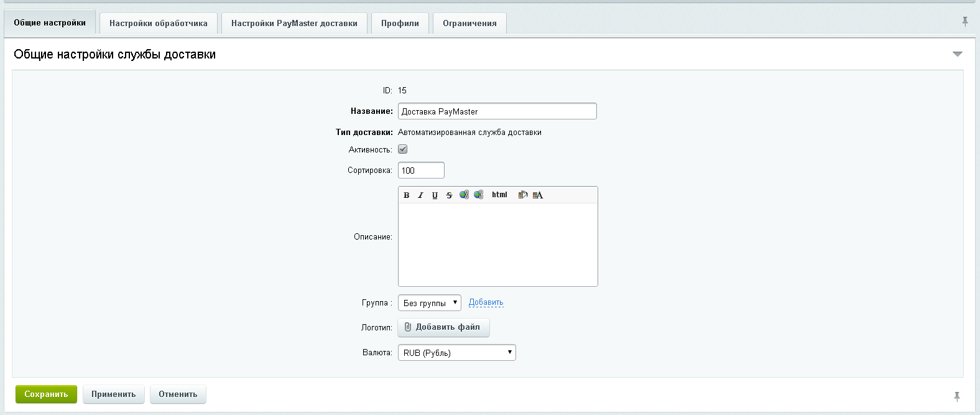
Task: Apply strikethrough in description editor
Action: pyautogui.click(x=449, y=195)
